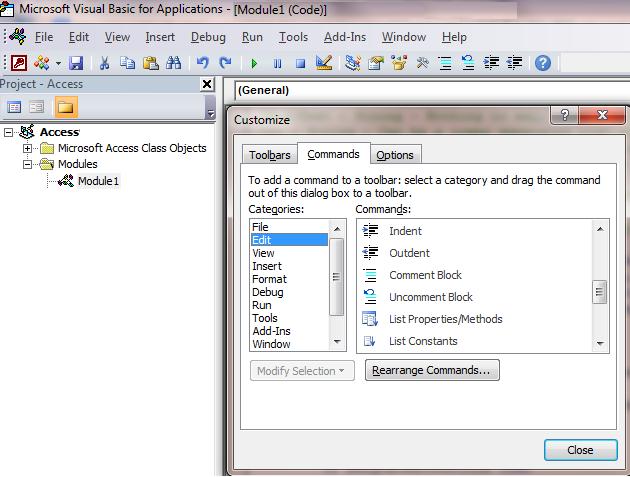Click the View Microsoft Access toolbar icon
Image resolution: width=630 pixels, height=477 pixels.
(19, 63)
